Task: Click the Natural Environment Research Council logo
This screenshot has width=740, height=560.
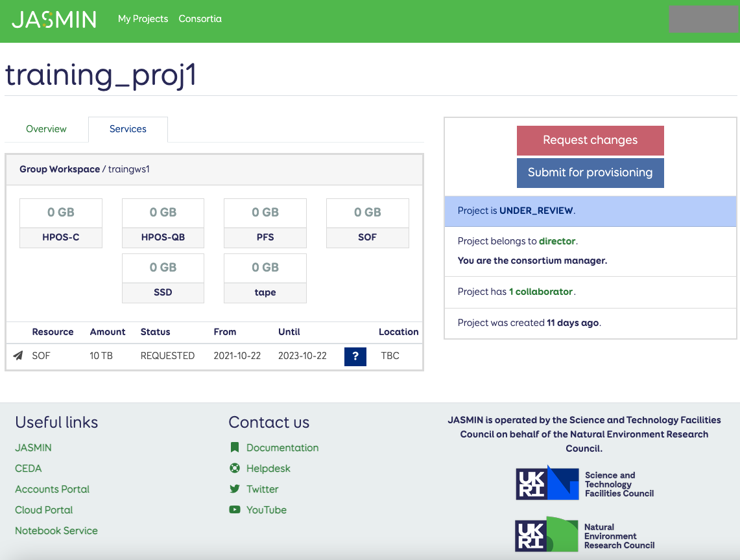Action: click(x=585, y=535)
